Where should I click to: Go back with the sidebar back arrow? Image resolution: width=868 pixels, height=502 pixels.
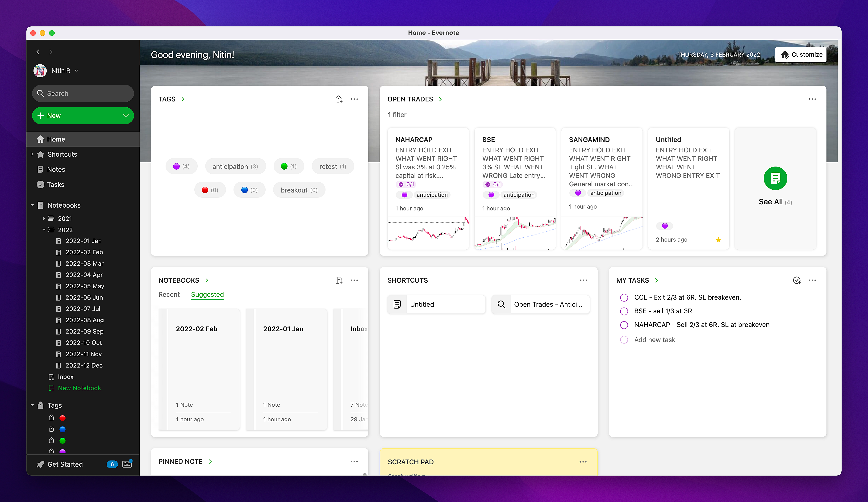(x=38, y=52)
